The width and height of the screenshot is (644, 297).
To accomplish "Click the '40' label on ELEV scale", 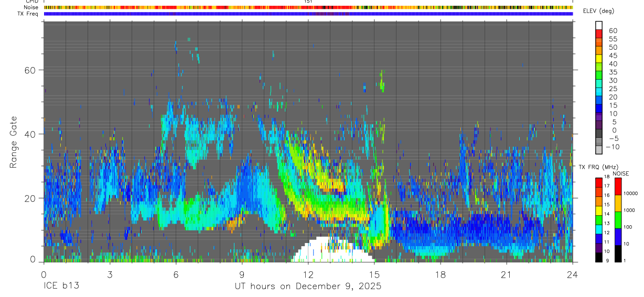I will [x=613, y=64].
